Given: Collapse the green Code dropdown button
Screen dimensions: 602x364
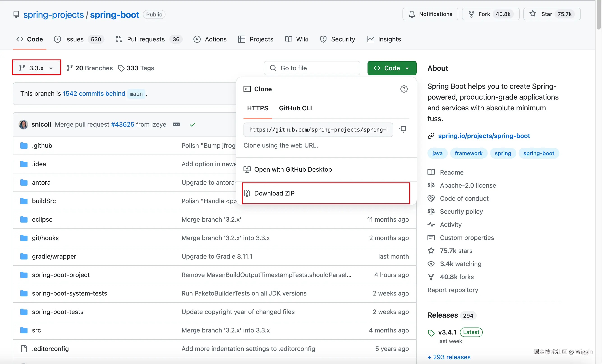Looking at the screenshot, I should point(392,68).
